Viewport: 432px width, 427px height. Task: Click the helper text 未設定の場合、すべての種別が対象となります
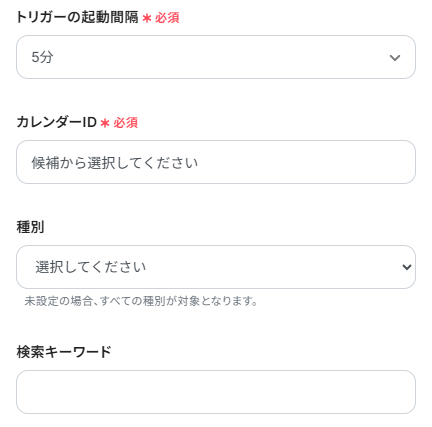click(141, 301)
